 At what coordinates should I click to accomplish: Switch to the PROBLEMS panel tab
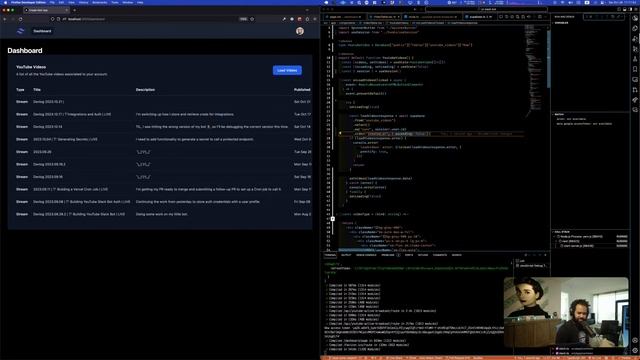click(390, 255)
